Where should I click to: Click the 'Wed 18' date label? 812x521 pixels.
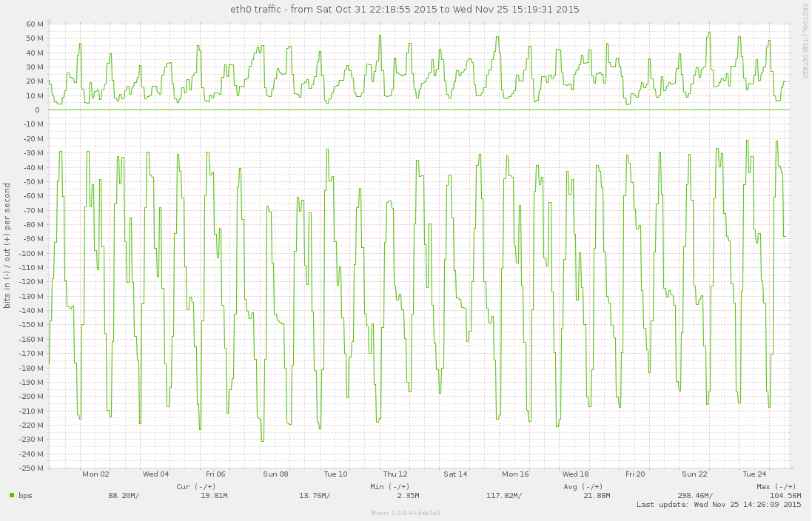click(x=575, y=474)
